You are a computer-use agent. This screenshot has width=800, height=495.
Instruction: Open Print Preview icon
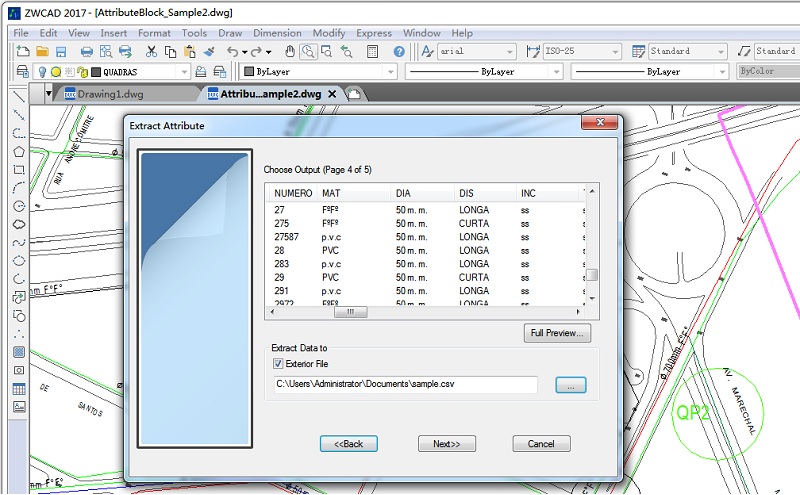pyautogui.click(x=106, y=51)
